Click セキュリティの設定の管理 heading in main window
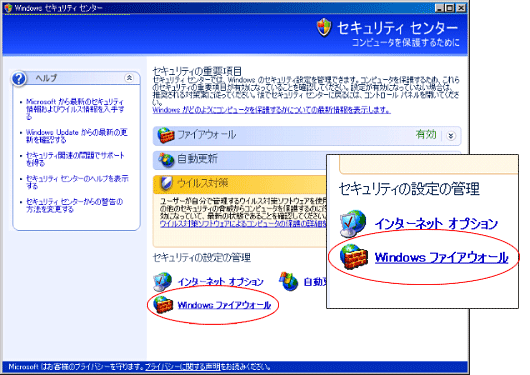Screen dimensions: 530x375 tap(201, 258)
